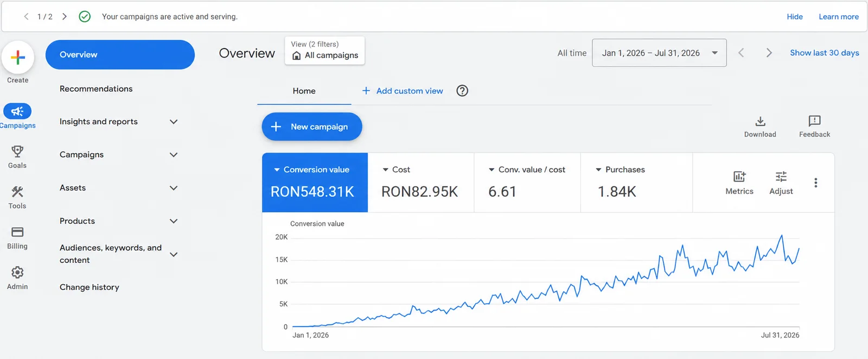Open the Purchases metric dropdown
This screenshot has height=359, width=868.
click(x=599, y=170)
